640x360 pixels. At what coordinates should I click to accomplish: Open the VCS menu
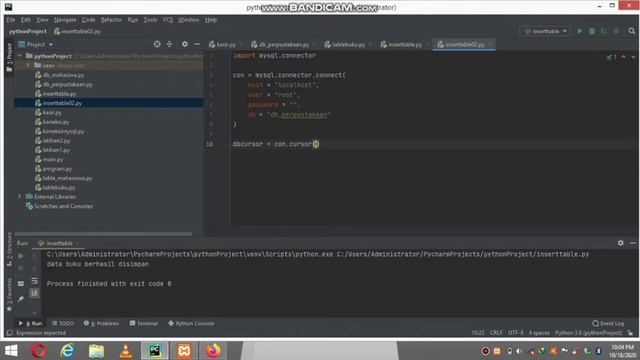167,20
